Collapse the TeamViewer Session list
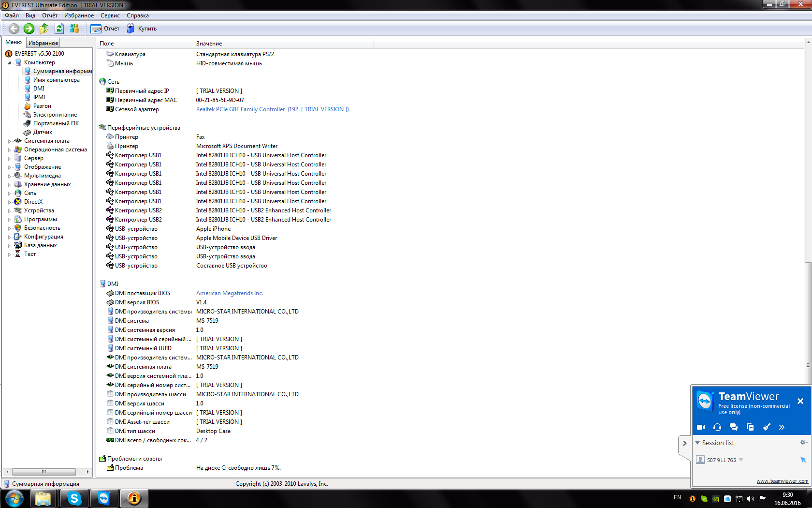This screenshot has height=508, width=812. click(x=697, y=443)
